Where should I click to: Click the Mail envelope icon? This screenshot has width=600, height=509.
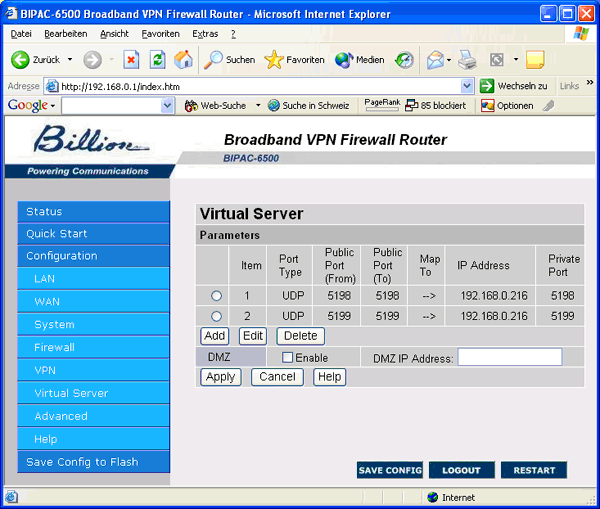tap(434, 60)
